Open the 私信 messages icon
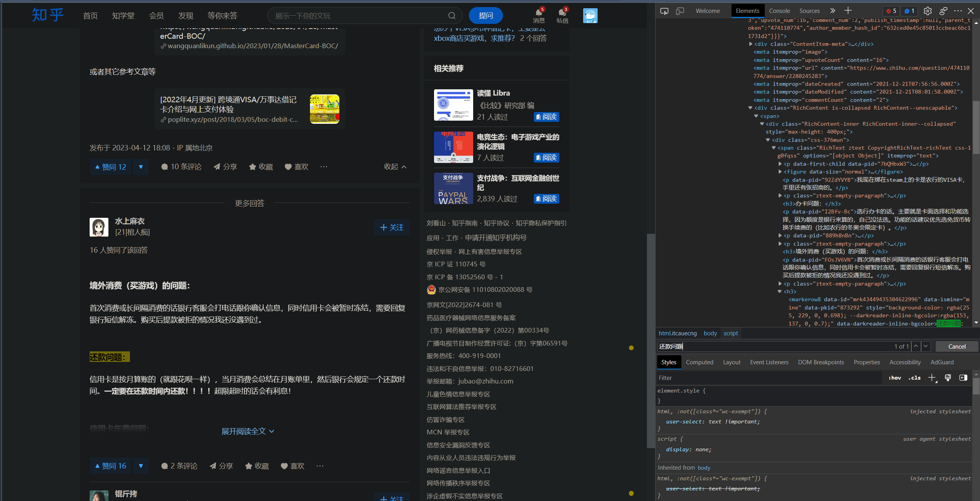Image resolution: width=980 pixels, height=501 pixels. tap(562, 16)
